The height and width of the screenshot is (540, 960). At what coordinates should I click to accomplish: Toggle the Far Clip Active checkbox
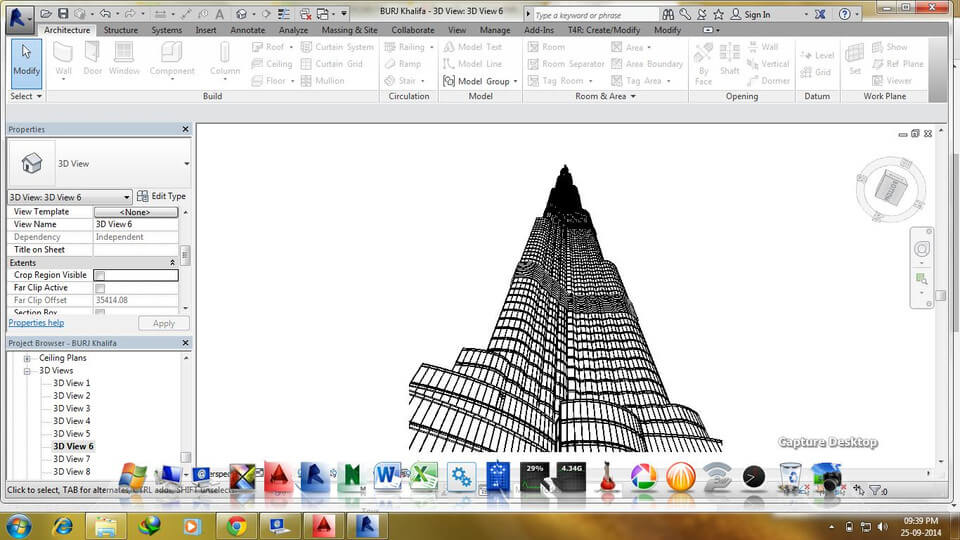[100, 288]
